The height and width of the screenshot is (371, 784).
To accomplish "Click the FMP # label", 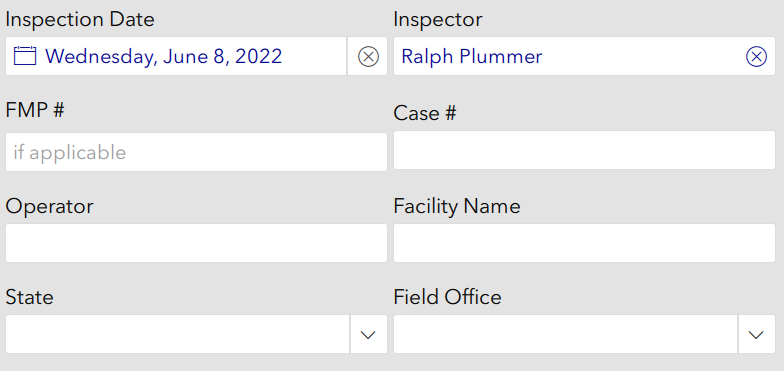I will coord(35,110).
